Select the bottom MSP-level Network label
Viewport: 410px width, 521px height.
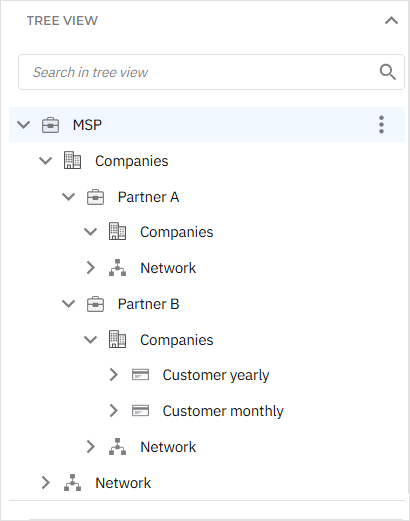(x=123, y=483)
